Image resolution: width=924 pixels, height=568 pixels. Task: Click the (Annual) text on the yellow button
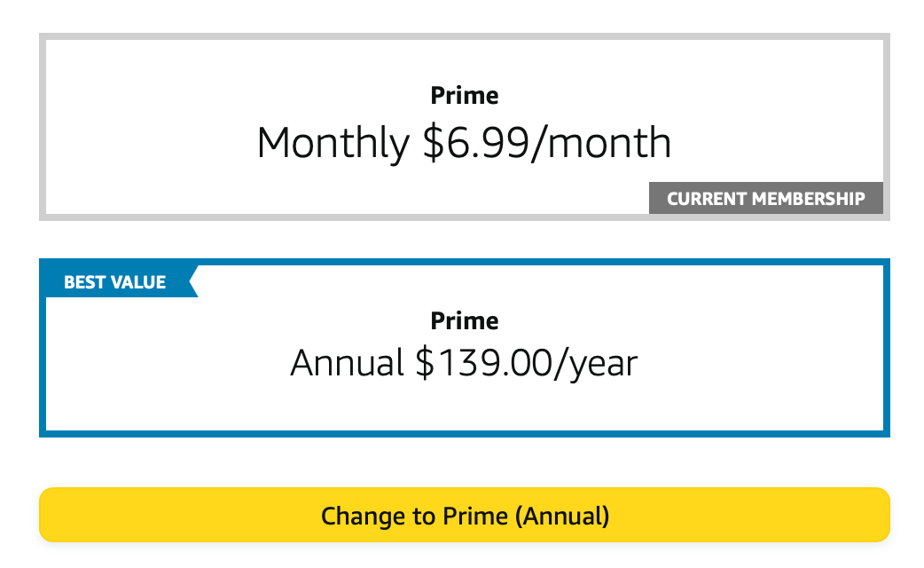click(x=566, y=516)
